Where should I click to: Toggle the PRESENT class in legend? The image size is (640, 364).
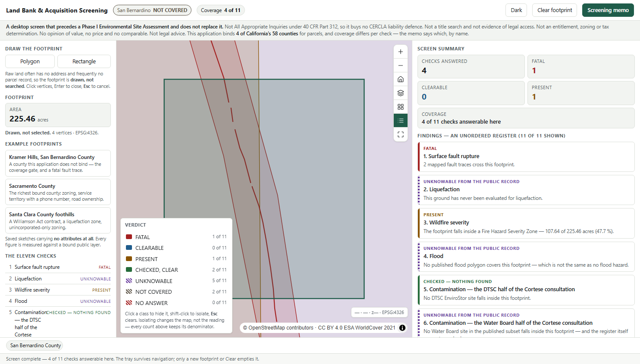pyautogui.click(x=176, y=259)
